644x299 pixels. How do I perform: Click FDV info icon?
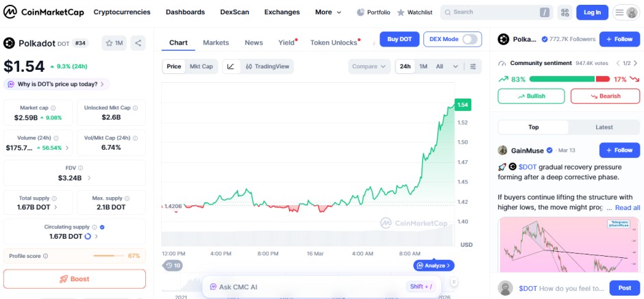[x=81, y=168]
